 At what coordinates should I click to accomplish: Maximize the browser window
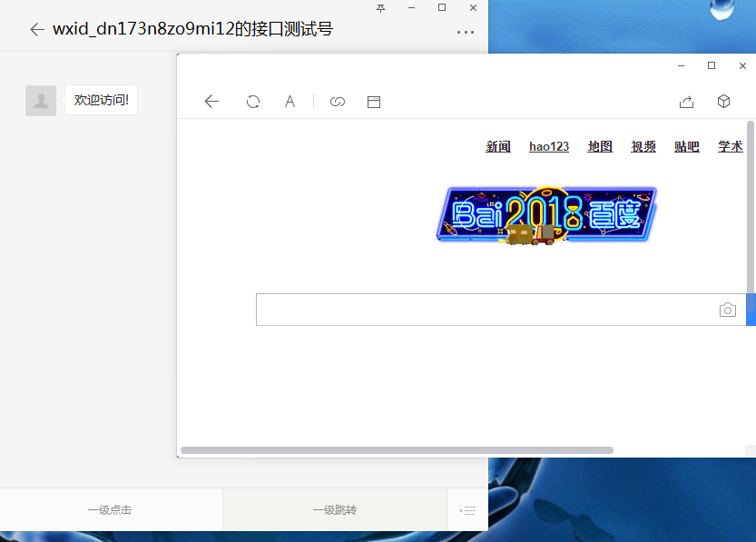[712, 65]
